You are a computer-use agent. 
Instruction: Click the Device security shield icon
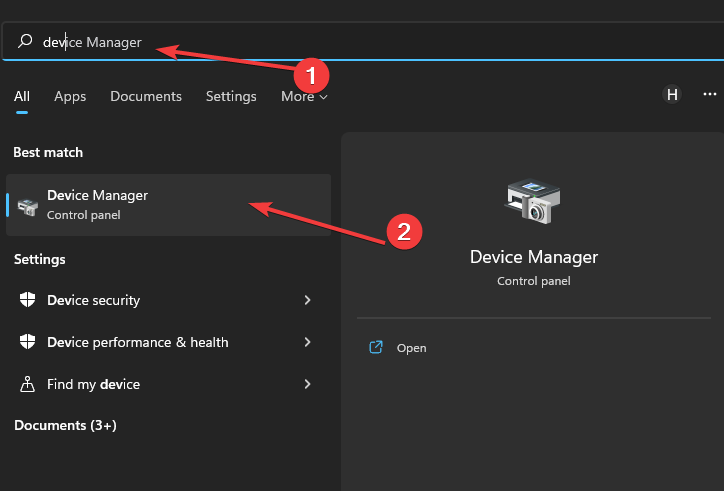28,300
